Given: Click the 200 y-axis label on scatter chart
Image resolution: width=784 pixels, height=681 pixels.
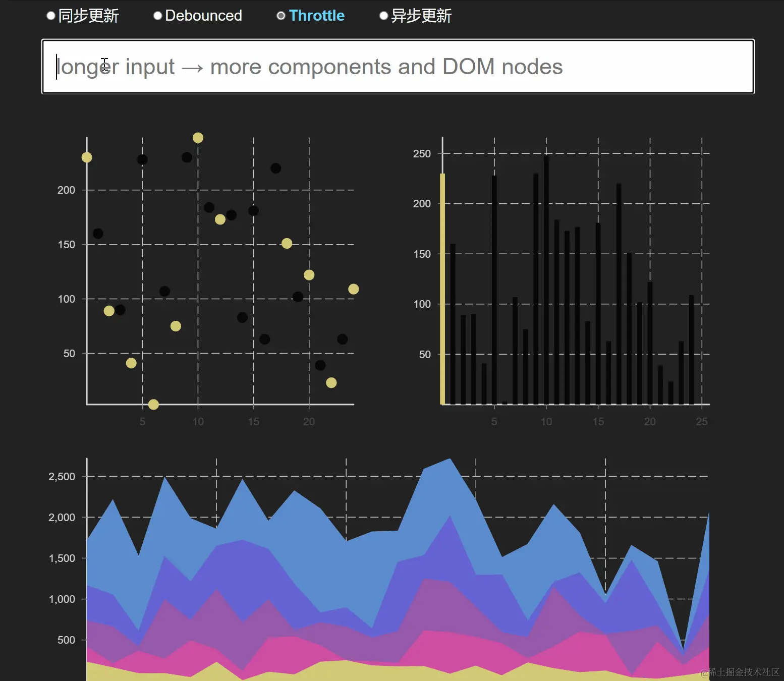Looking at the screenshot, I should (x=66, y=190).
